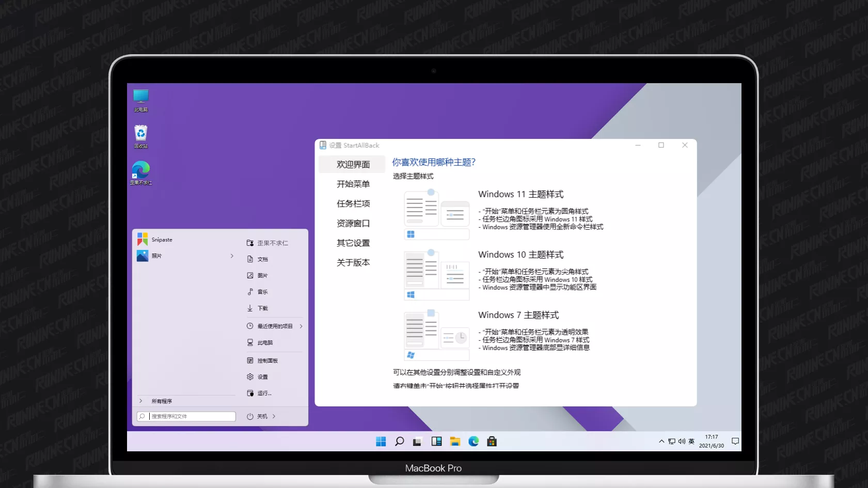
Task: Open the This PC desktop icon
Action: pyautogui.click(x=141, y=100)
